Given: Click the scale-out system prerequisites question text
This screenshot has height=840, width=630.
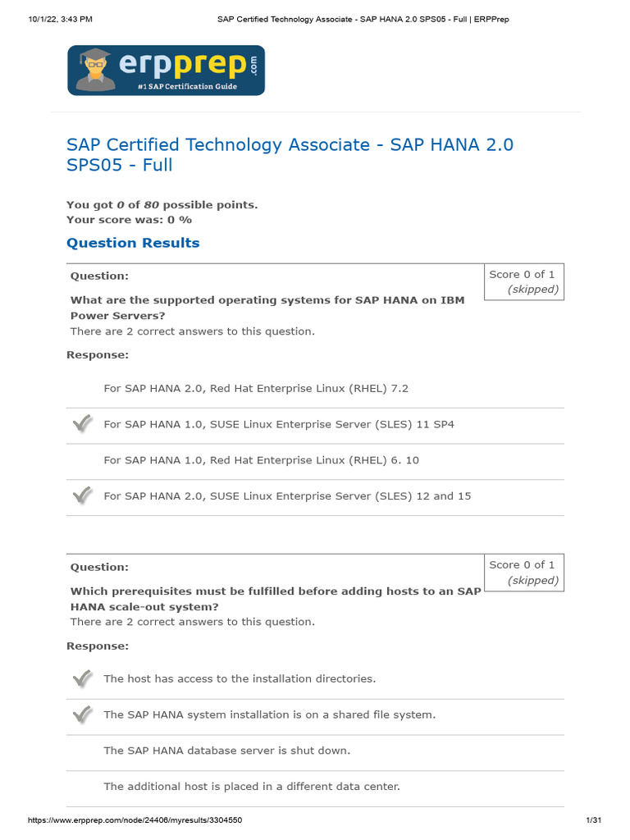Looking at the screenshot, I should tap(276, 599).
